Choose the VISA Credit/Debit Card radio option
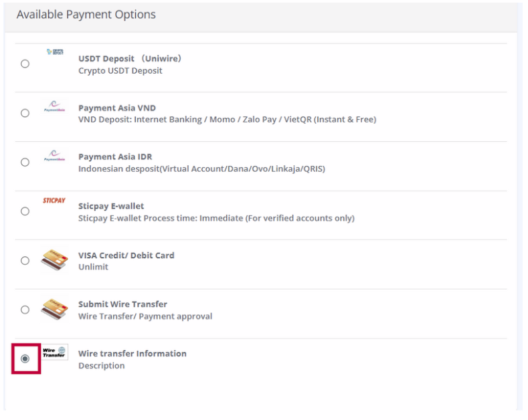The height and width of the screenshot is (420, 528). pyautogui.click(x=25, y=261)
